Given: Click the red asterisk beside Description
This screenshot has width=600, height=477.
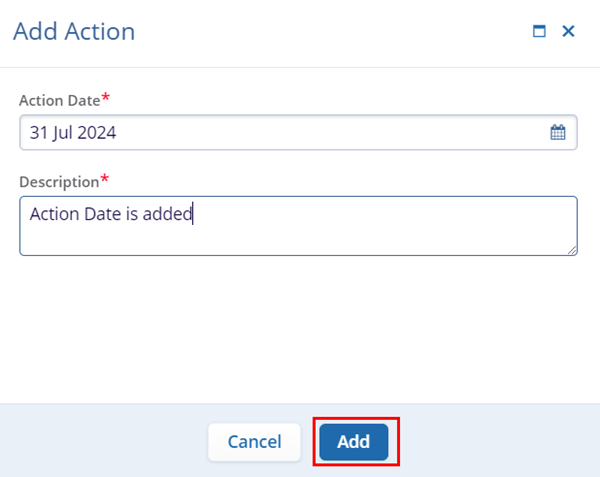Looking at the screenshot, I should (104, 179).
